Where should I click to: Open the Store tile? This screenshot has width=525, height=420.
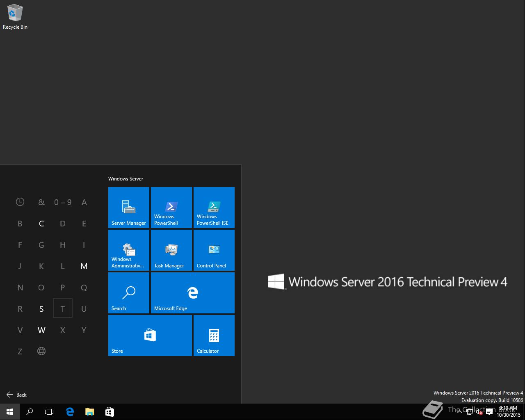coord(150,336)
